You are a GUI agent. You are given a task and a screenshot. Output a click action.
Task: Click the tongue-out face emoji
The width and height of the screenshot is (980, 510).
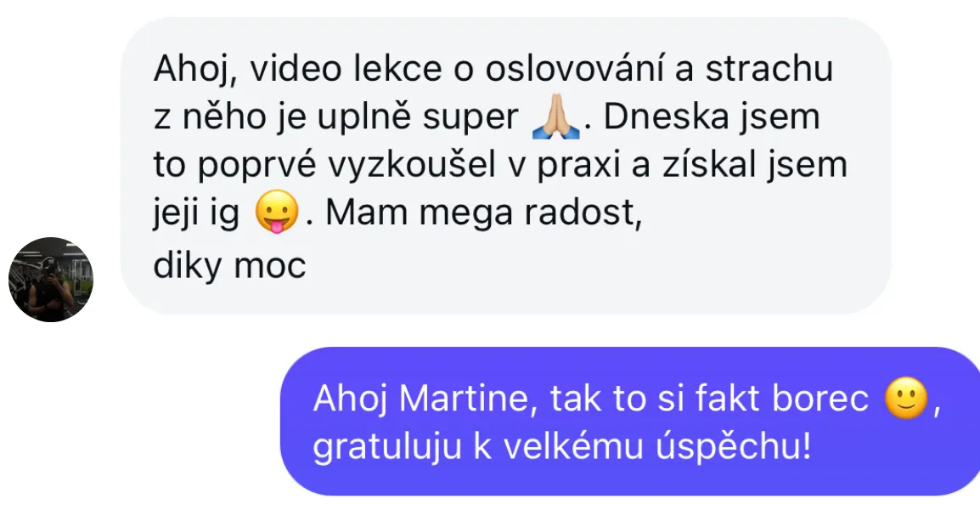pyautogui.click(x=276, y=212)
